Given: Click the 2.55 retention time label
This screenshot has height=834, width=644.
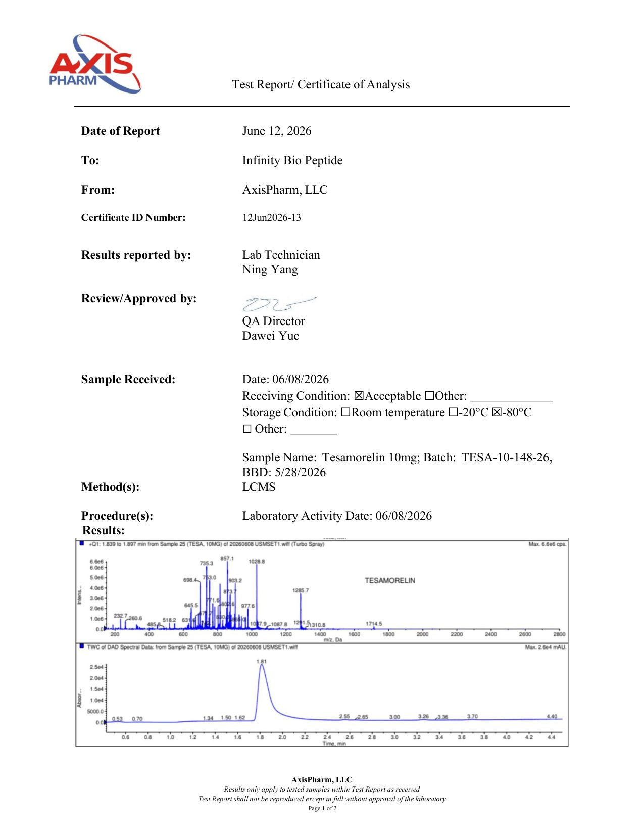Looking at the screenshot, I should [344, 716].
